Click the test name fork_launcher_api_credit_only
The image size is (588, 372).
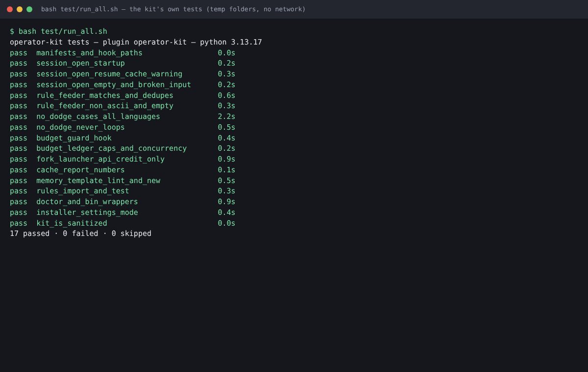tap(100, 159)
